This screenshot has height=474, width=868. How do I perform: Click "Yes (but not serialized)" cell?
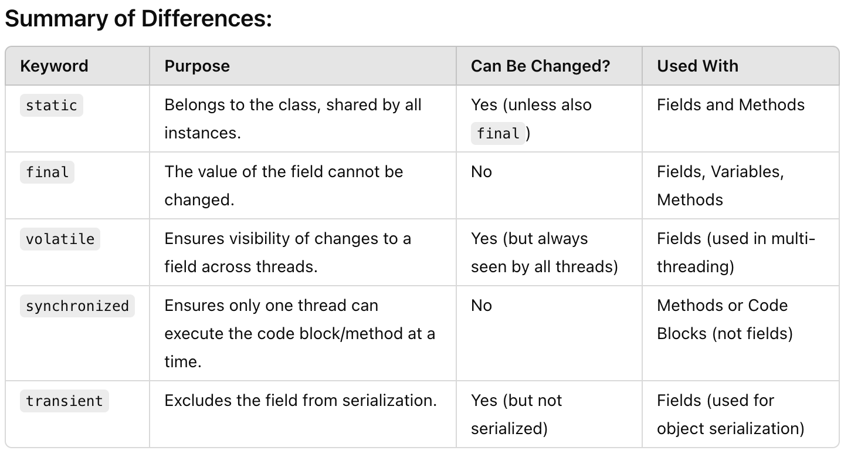(x=516, y=414)
